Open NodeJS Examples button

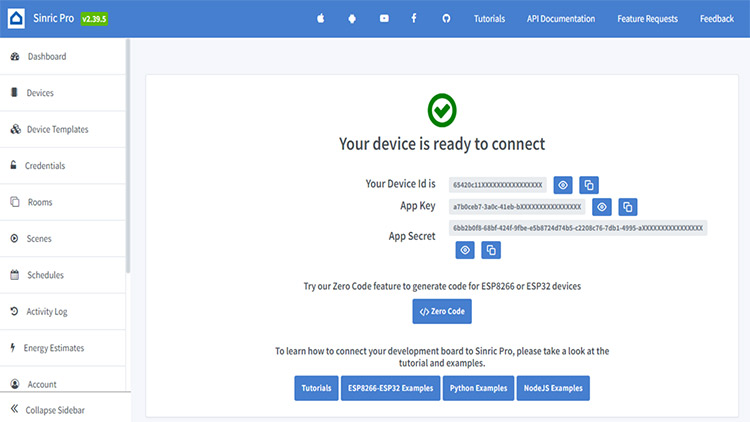[553, 388]
